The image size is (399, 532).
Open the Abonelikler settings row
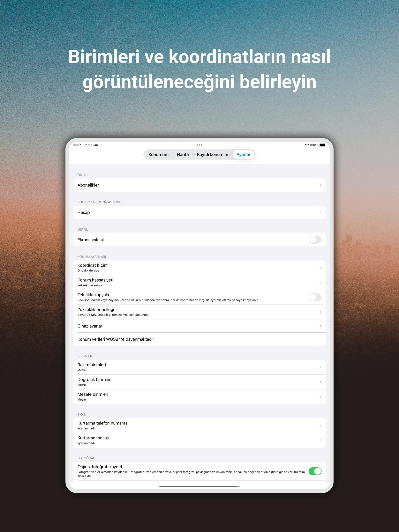coord(199,185)
